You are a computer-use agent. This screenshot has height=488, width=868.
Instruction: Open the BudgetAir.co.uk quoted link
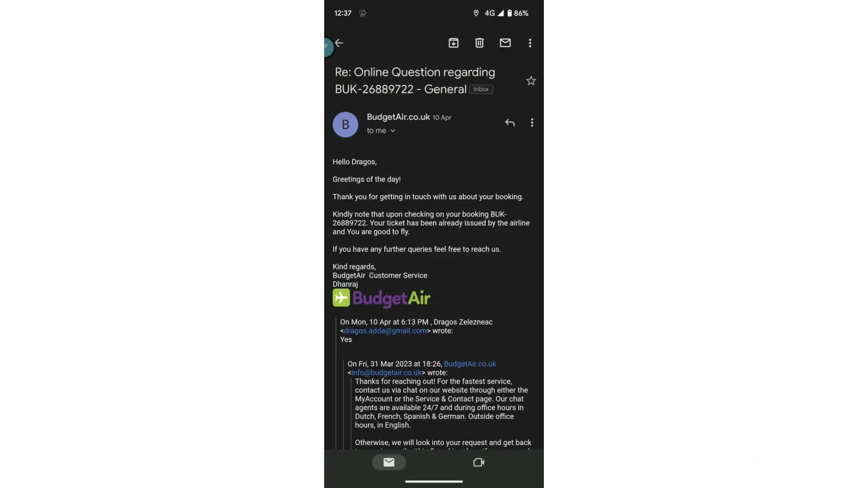click(470, 364)
